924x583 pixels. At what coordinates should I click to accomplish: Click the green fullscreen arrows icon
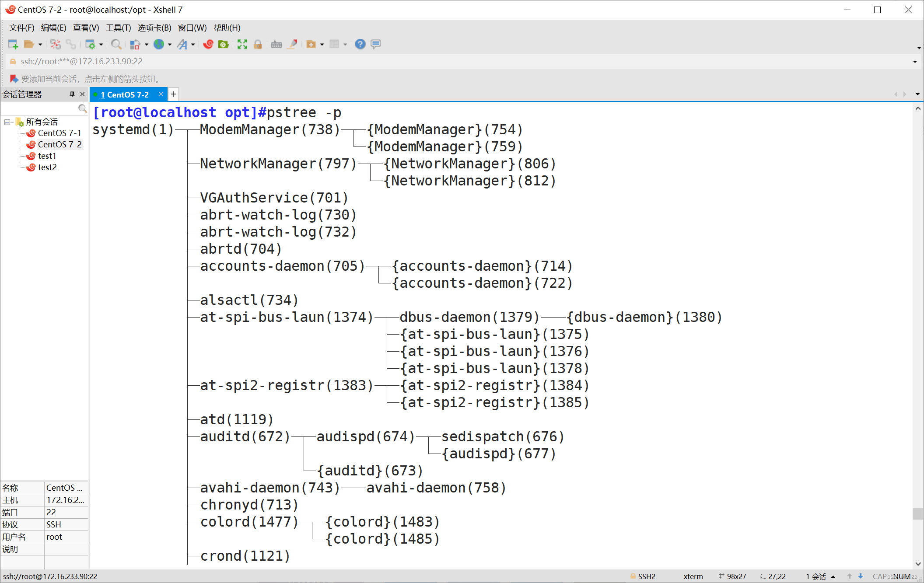[x=242, y=44]
